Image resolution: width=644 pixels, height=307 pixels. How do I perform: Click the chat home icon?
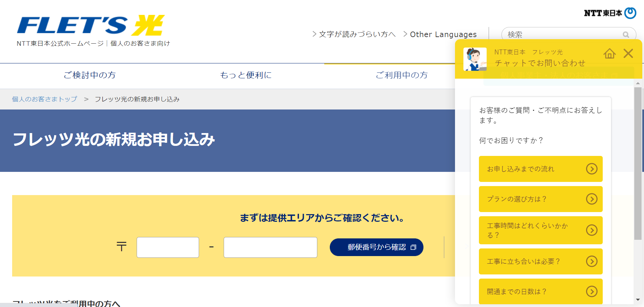pyautogui.click(x=609, y=53)
